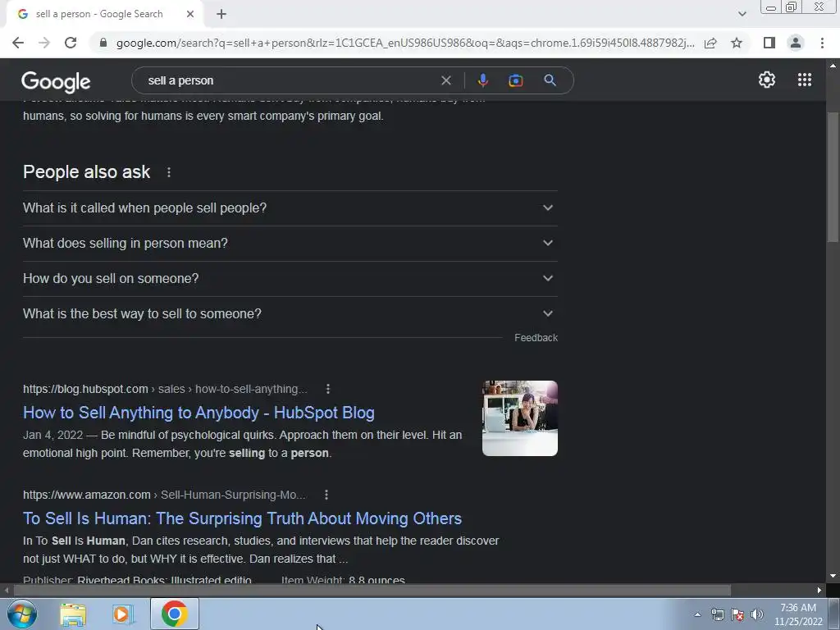The height and width of the screenshot is (630, 840).
Task: Click the vertical scrollbar thumb
Action: point(833,177)
